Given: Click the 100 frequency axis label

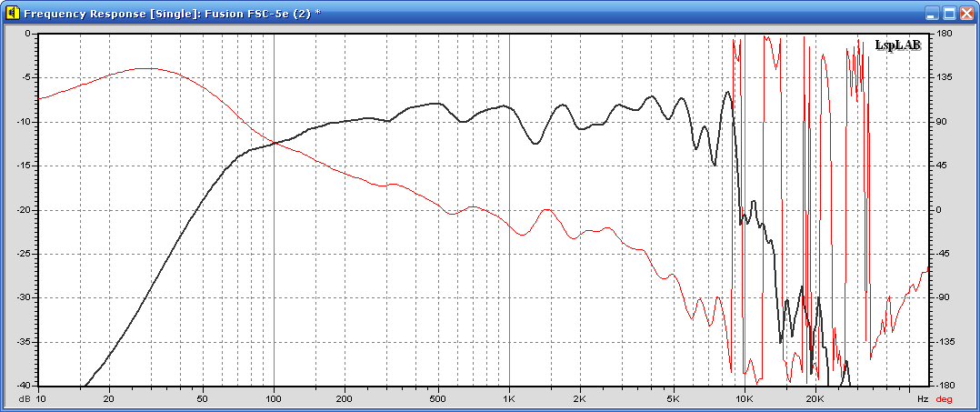Looking at the screenshot, I should pyautogui.click(x=274, y=397).
